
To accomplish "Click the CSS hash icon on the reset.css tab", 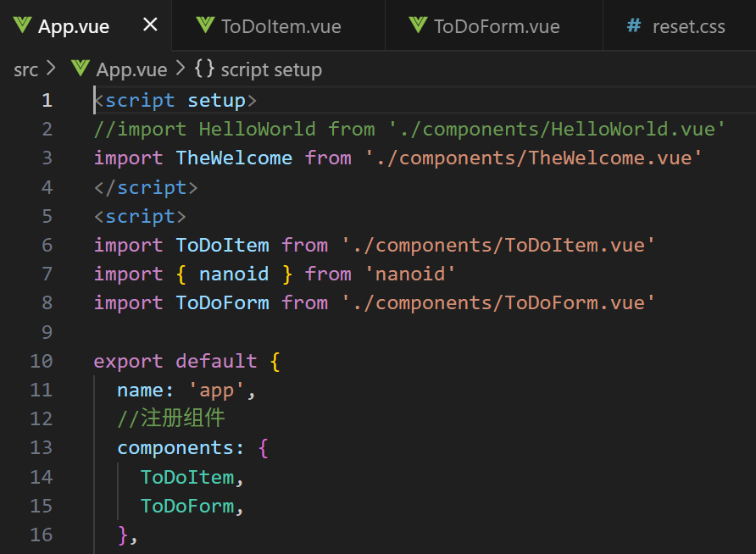I will pos(634,26).
